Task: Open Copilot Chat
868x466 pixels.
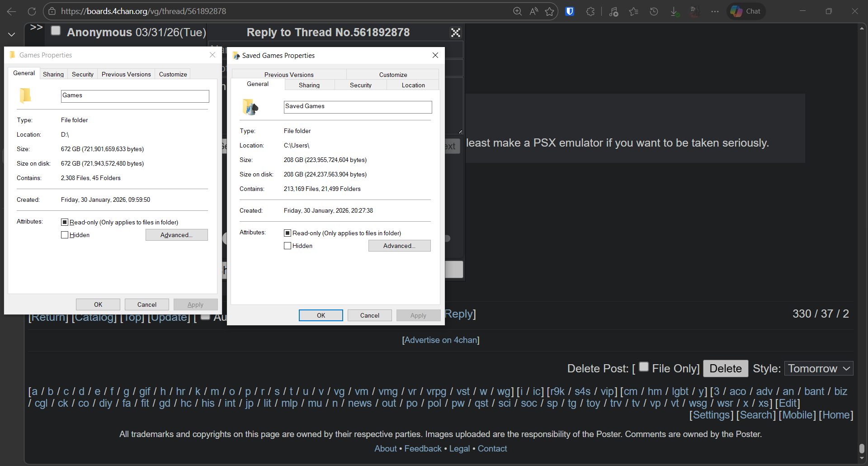Action: coord(746,11)
